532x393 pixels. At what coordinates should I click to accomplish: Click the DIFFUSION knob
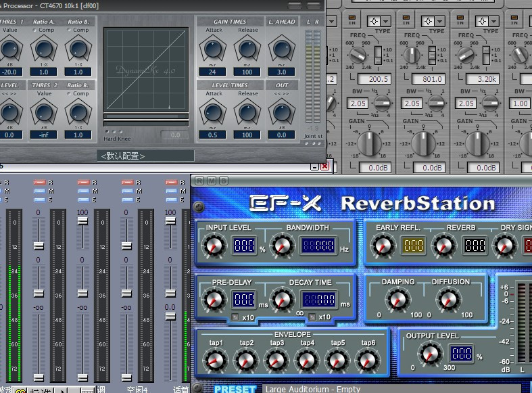tap(449, 300)
